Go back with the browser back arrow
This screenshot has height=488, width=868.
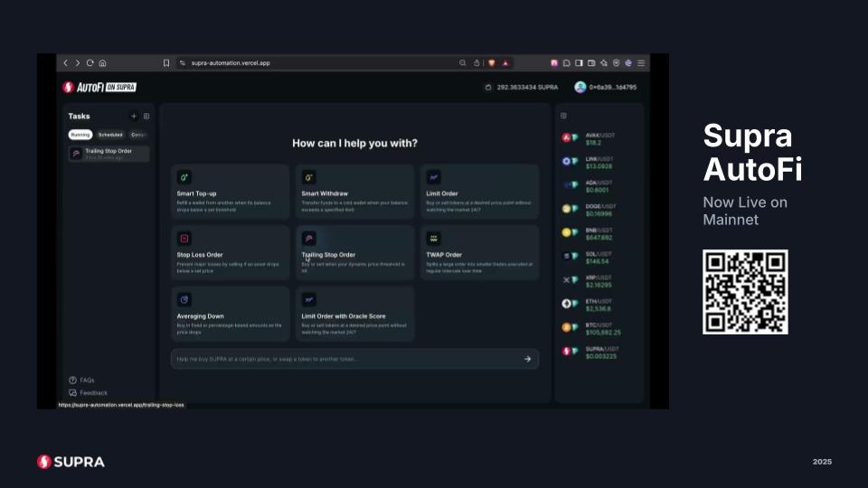pos(65,63)
